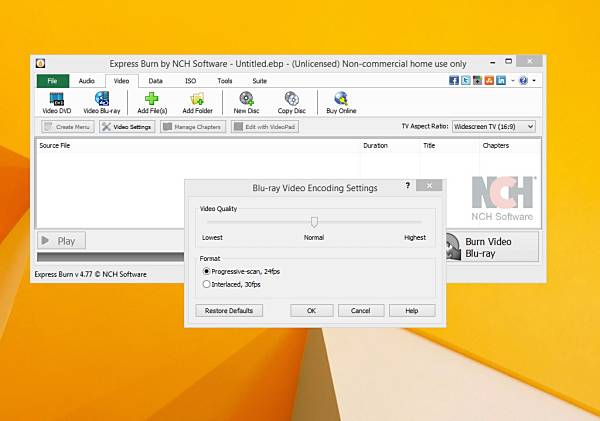Select Progressive-scan, 24fps format
Image resolution: width=600 pixels, height=421 pixels.
(241, 271)
